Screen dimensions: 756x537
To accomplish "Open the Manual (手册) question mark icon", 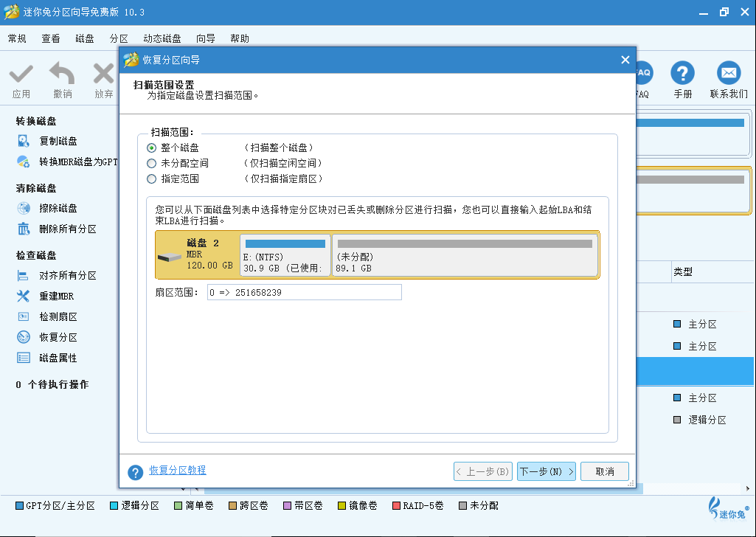I will click(x=682, y=73).
